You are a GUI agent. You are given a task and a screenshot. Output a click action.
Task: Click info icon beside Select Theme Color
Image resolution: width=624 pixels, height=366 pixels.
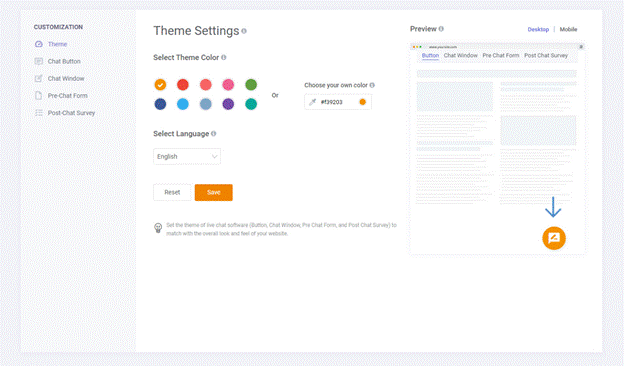click(x=224, y=57)
